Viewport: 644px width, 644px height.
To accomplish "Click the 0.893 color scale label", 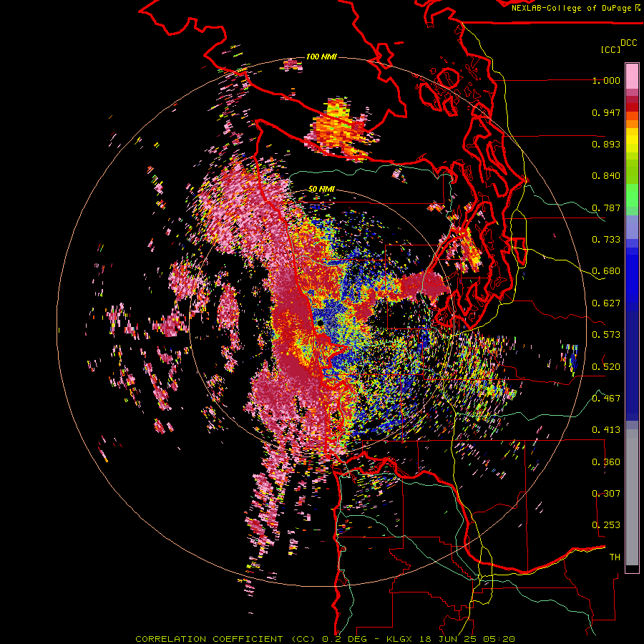I will pyautogui.click(x=606, y=144).
